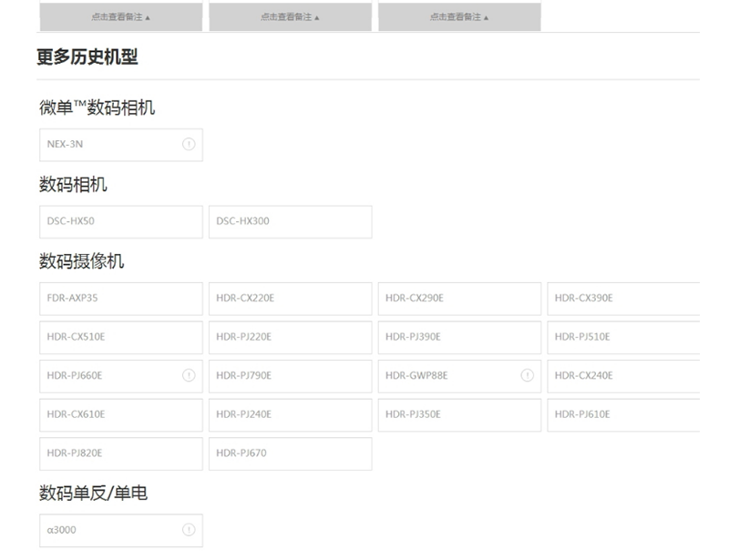Expand the middle 点击查看备注 notes bar
This screenshot has height=560, width=729.
click(290, 17)
